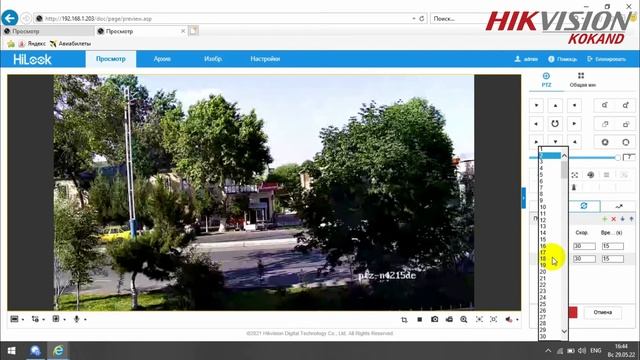Open the Настройки menu tab

click(265, 59)
